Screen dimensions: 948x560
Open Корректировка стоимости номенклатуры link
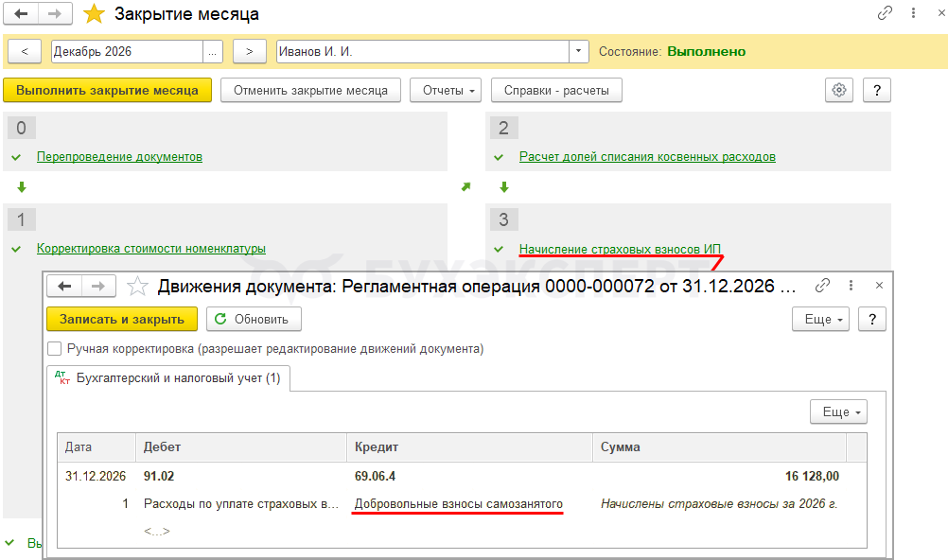click(151, 249)
